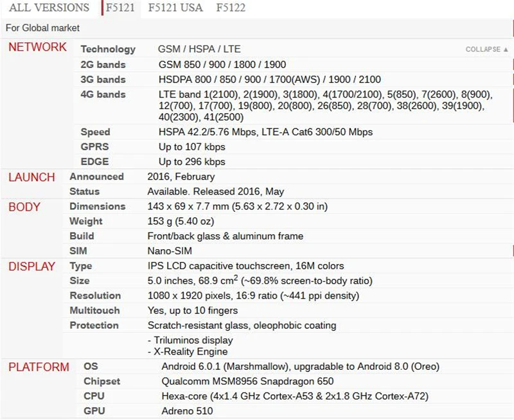This screenshot has height=420, width=514.
Task: Click 'Available. Released 2016, May' text
Action: (x=216, y=191)
